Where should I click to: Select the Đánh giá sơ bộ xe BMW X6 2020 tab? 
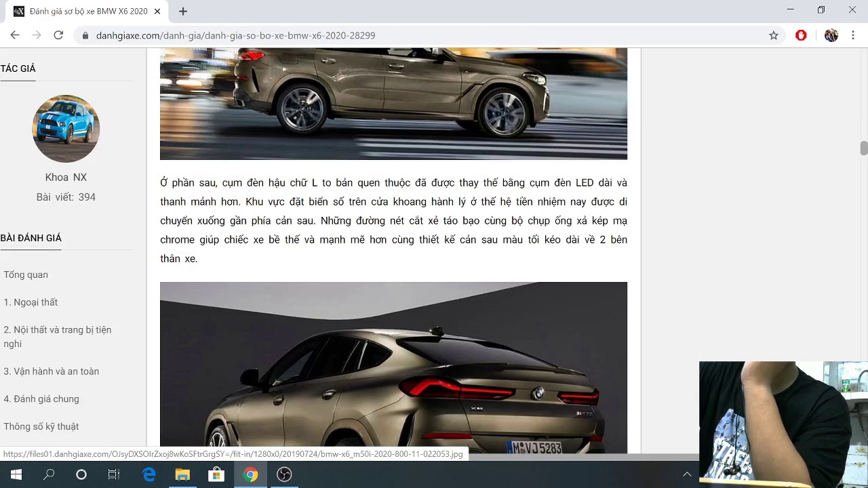click(x=87, y=12)
